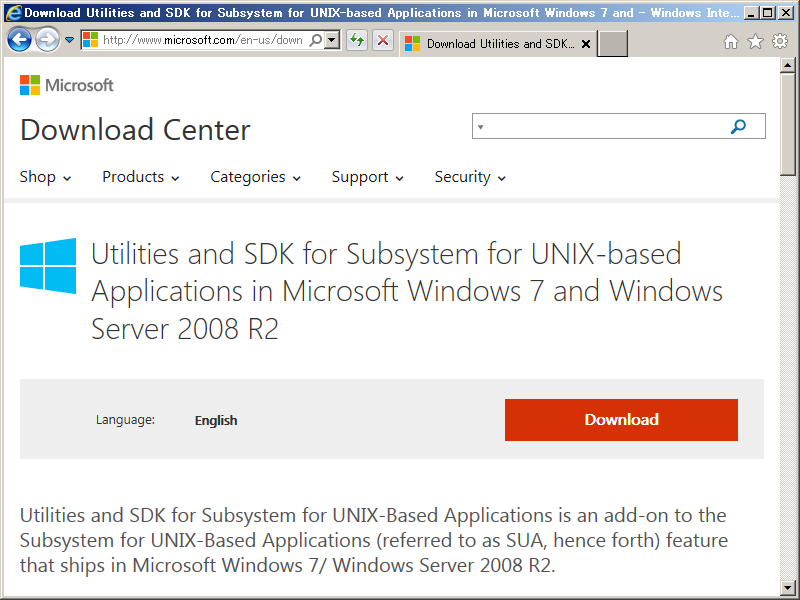Expand the Products menu
Viewport: 800px width, 600px height.
click(x=141, y=177)
